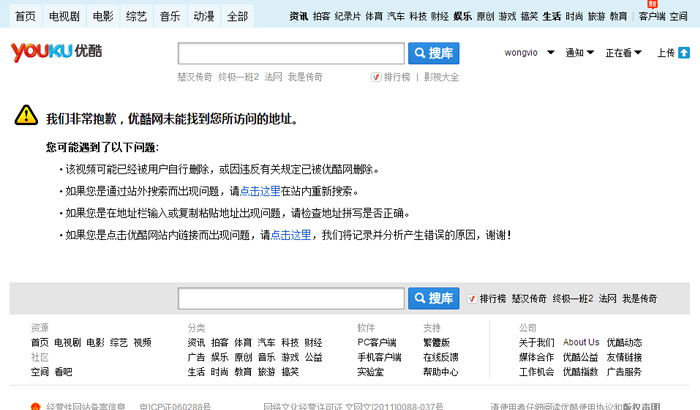Open 繁體版 footer link
The image size is (700, 410).
pyautogui.click(x=436, y=343)
